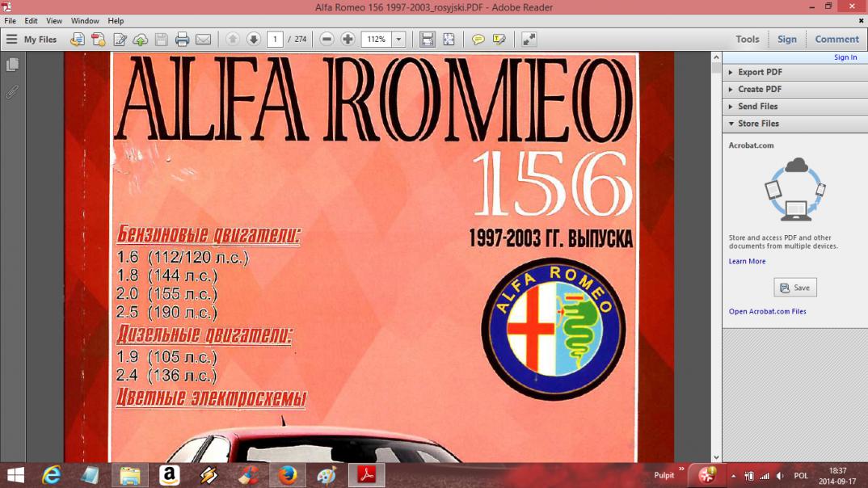Open Amazon app from taskbar

(x=170, y=475)
